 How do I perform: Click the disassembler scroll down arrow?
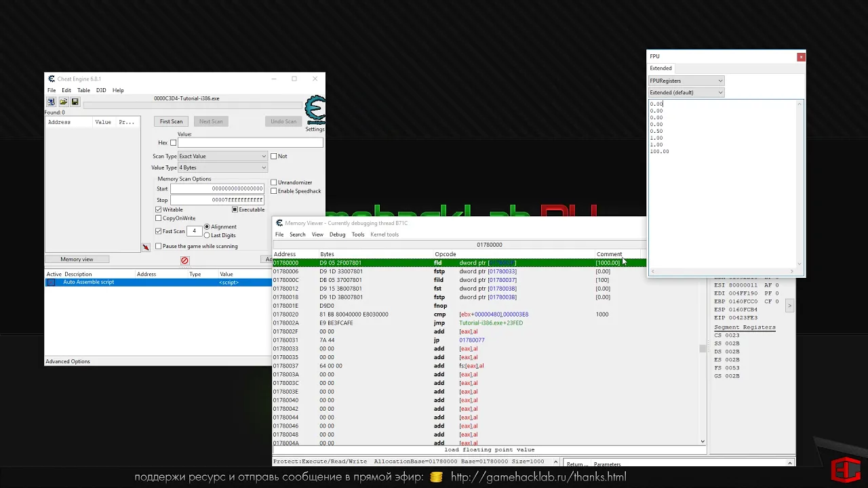pos(703,442)
